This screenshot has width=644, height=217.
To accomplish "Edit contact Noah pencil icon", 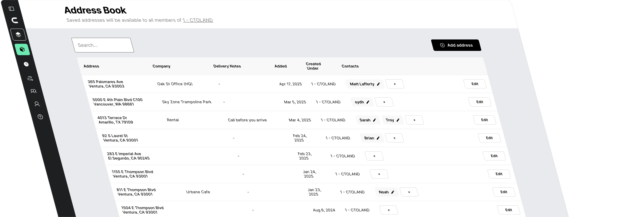I will (x=393, y=192).
